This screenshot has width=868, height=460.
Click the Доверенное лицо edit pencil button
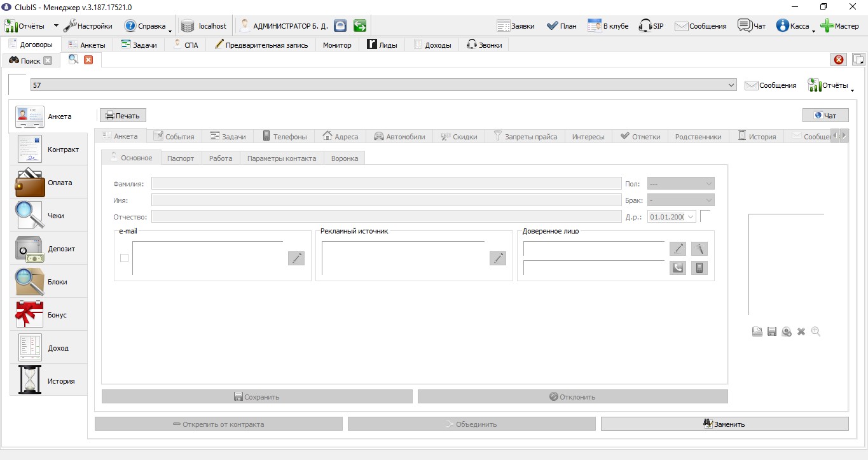tap(678, 248)
